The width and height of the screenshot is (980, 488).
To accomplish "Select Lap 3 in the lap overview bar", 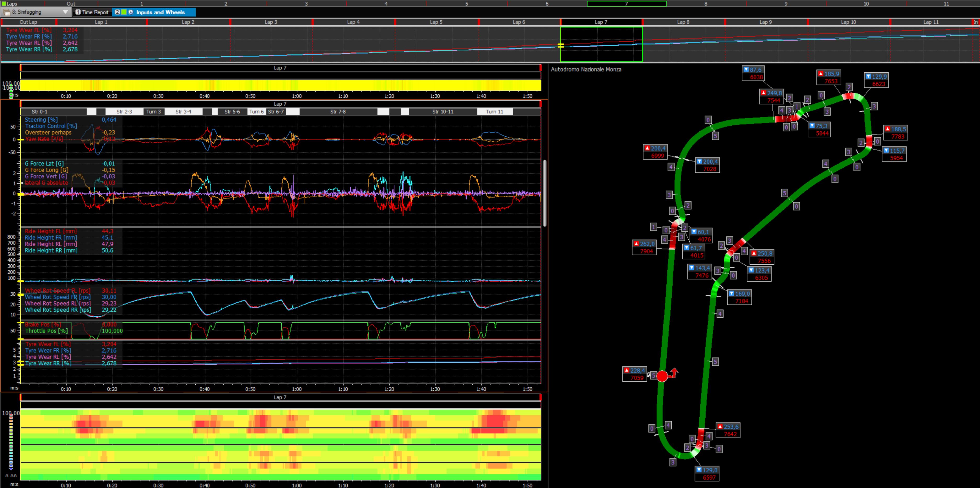I will [x=271, y=22].
